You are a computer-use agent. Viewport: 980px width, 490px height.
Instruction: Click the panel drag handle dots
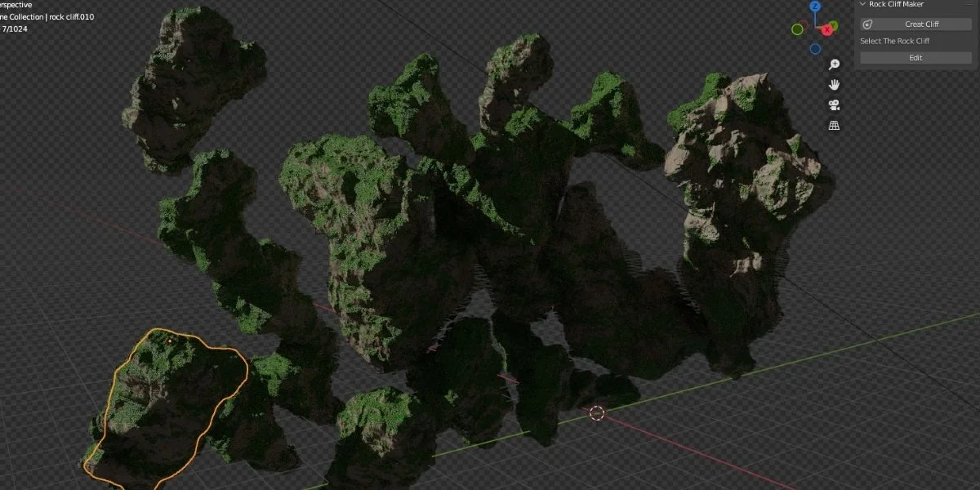[x=969, y=3]
